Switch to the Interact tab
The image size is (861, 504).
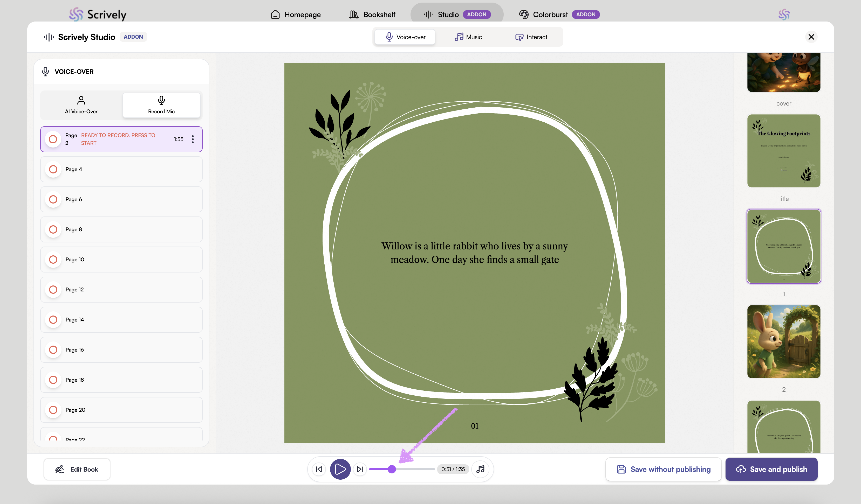(531, 37)
